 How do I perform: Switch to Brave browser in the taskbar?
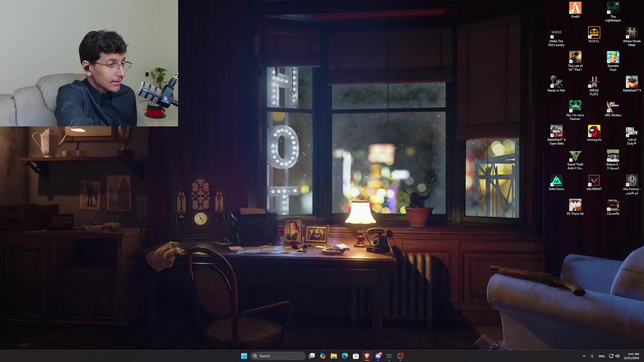pyautogui.click(x=367, y=356)
